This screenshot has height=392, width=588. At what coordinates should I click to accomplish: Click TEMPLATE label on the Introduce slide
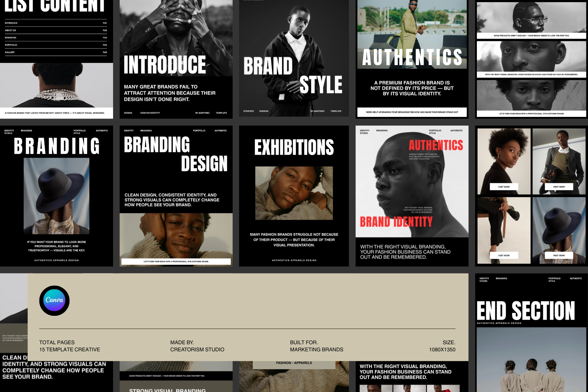click(221, 113)
